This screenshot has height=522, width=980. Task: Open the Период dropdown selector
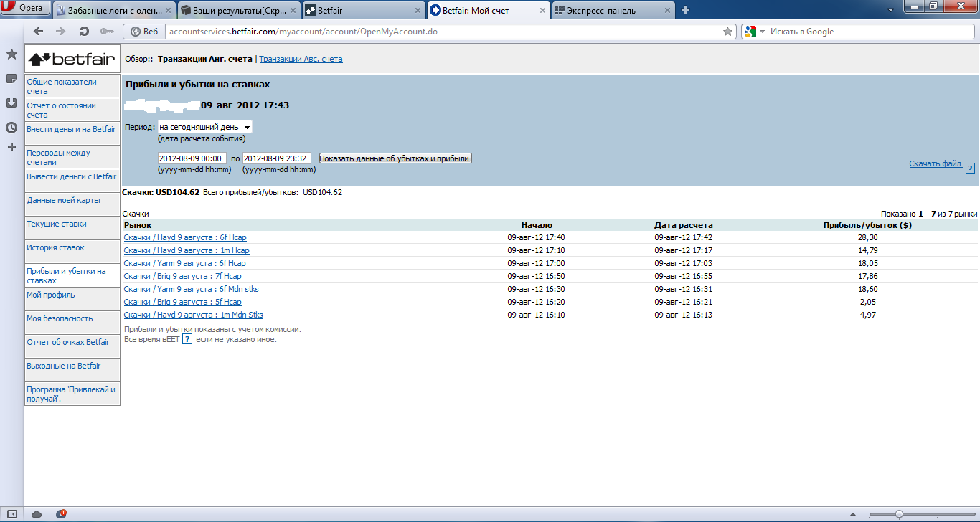204,127
